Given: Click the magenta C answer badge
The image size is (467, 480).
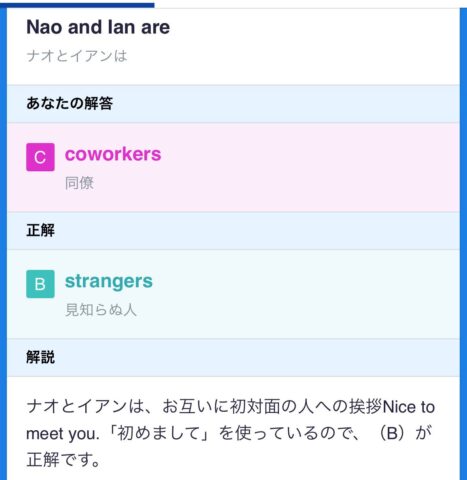Looking at the screenshot, I should click(x=40, y=157).
